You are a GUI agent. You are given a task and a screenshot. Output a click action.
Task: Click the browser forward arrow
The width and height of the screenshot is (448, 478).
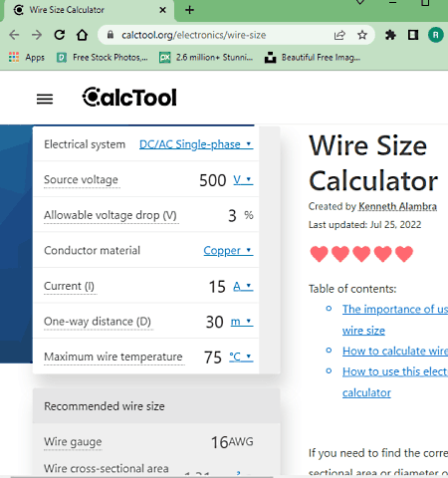(x=37, y=35)
